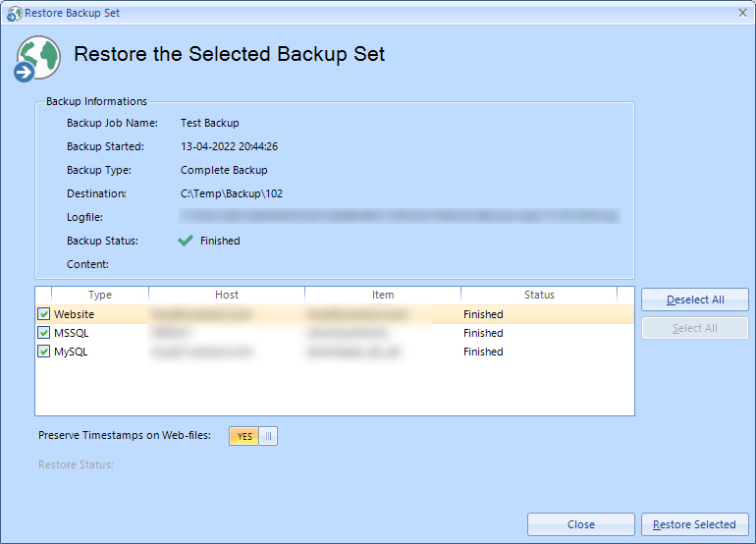Image resolution: width=756 pixels, height=544 pixels.
Task: Sort list by Type column header
Action: tap(100, 295)
